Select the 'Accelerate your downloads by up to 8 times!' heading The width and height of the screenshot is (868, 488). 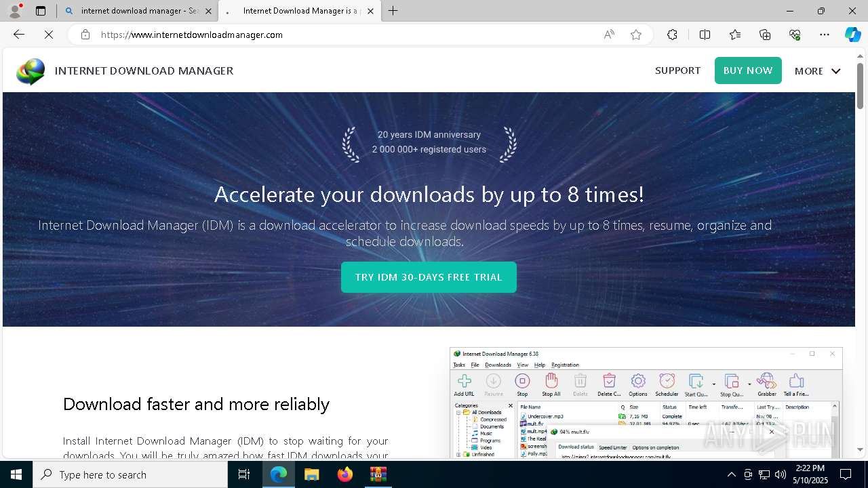(x=429, y=195)
